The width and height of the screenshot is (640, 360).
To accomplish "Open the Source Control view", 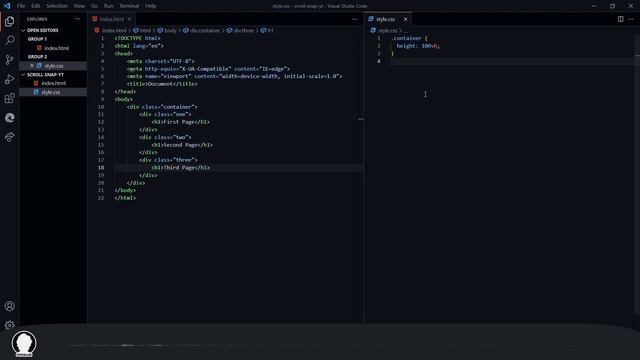I will (x=9, y=60).
